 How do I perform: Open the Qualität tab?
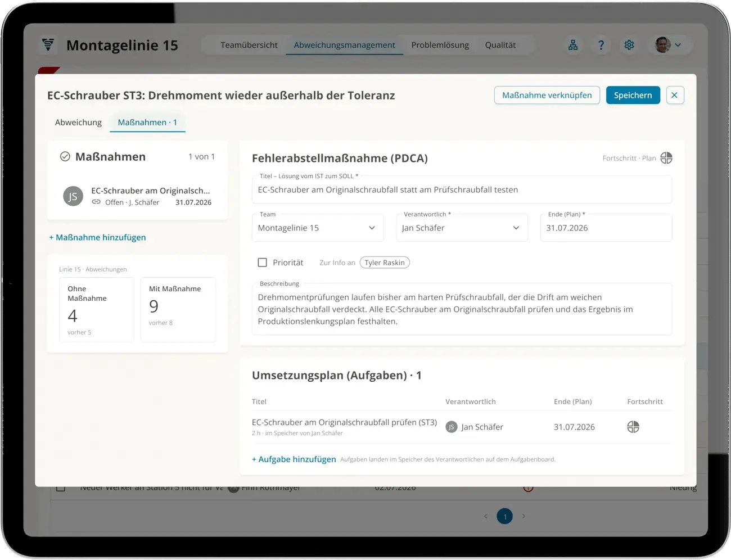click(x=500, y=45)
